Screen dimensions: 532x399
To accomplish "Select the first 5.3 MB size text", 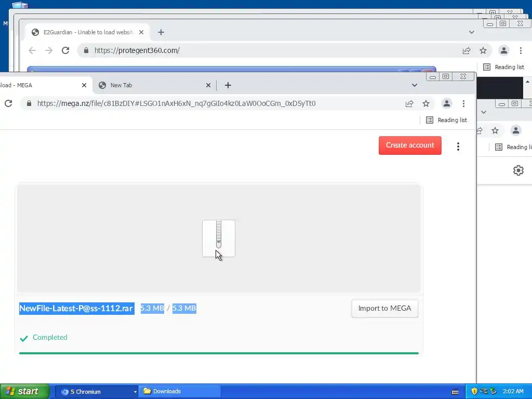I will [x=152, y=309].
